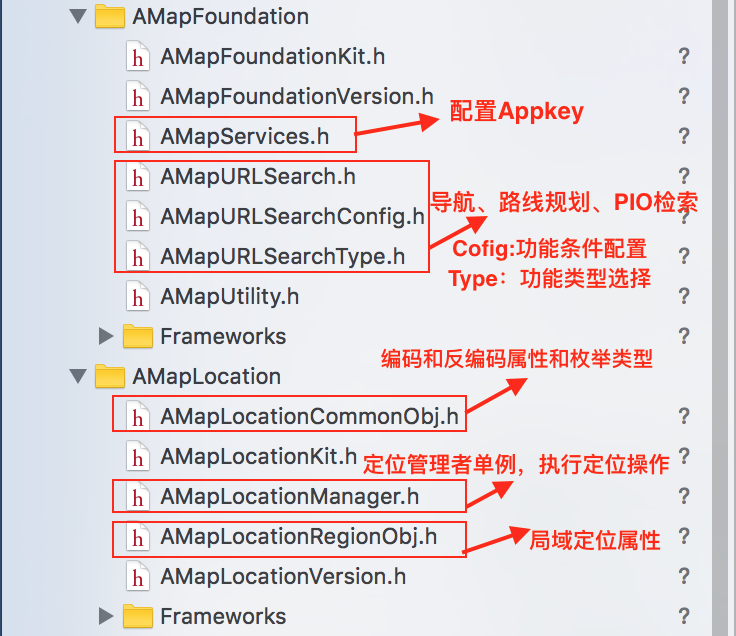Select the AMapLocation group name
Screen dimensions: 736x636
coord(207,376)
